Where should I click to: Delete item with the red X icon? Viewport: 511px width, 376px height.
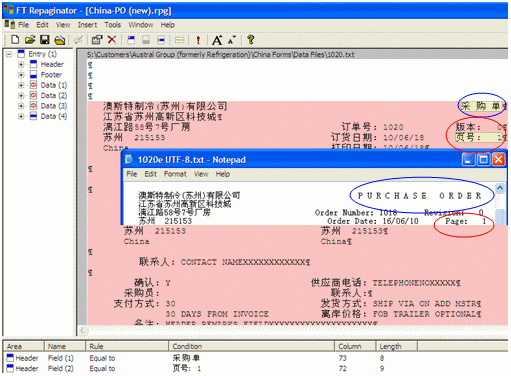[112, 40]
